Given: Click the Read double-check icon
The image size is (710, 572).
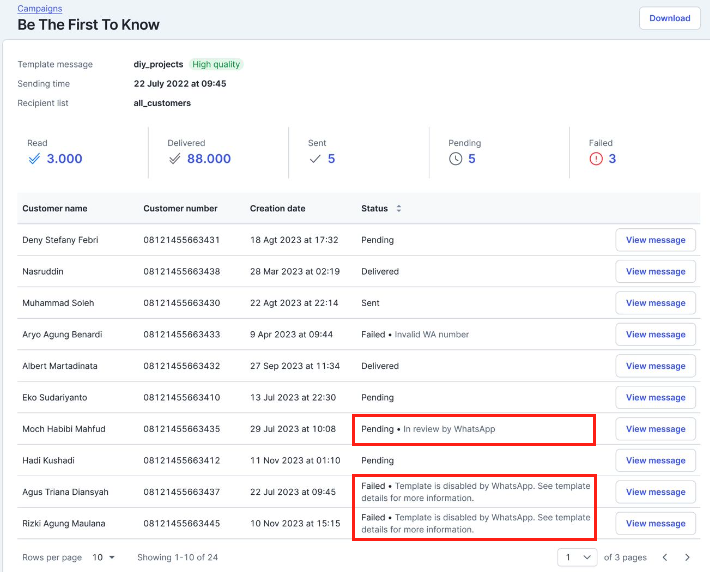Looking at the screenshot, I should (35, 159).
